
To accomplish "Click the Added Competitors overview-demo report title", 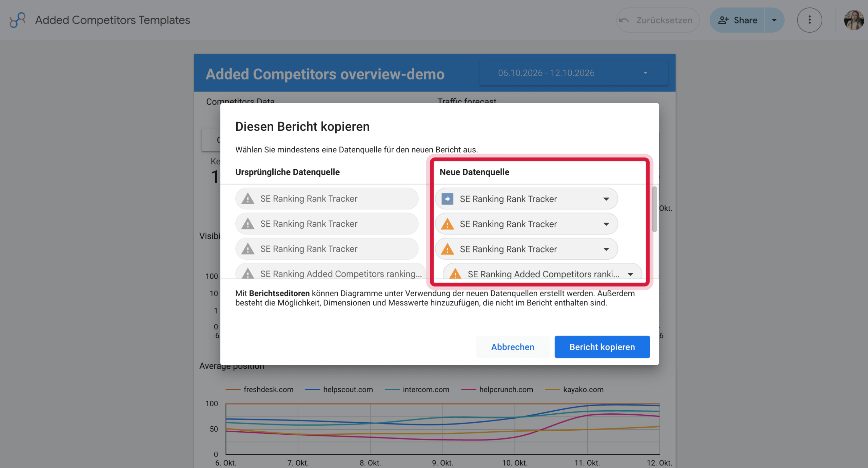I will [x=325, y=74].
